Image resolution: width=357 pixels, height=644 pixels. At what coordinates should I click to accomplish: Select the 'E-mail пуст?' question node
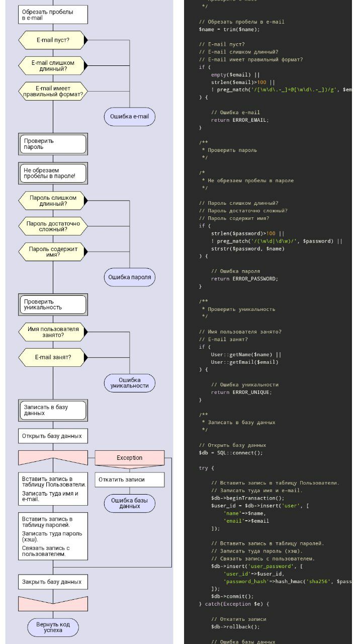tap(53, 40)
